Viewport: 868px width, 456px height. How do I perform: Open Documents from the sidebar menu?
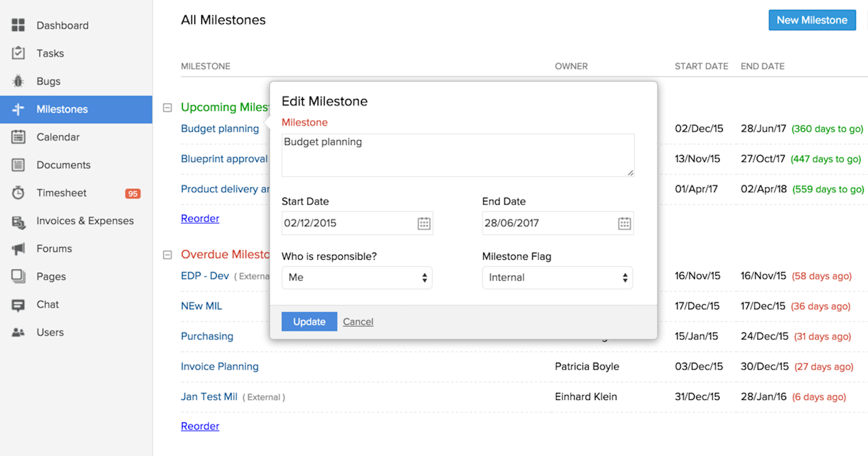pyautogui.click(x=63, y=165)
